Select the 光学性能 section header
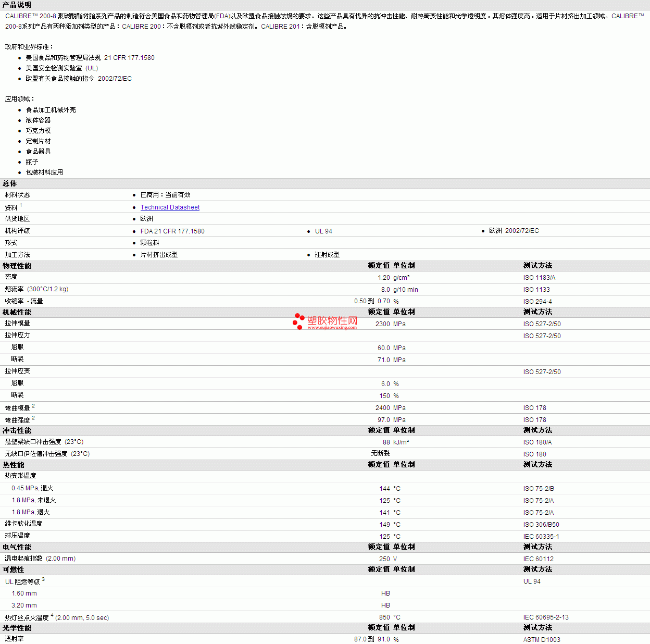Viewport: 650px width, 644px height. [17, 628]
